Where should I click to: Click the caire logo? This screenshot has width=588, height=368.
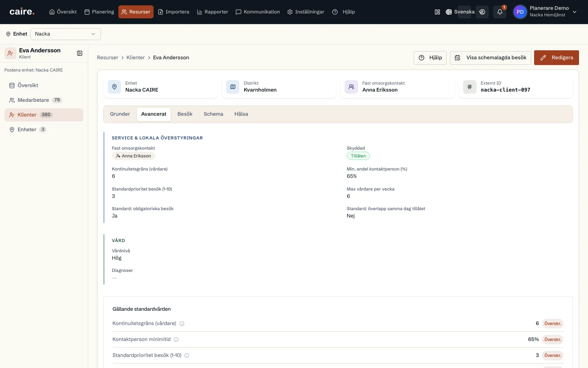pyautogui.click(x=22, y=12)
